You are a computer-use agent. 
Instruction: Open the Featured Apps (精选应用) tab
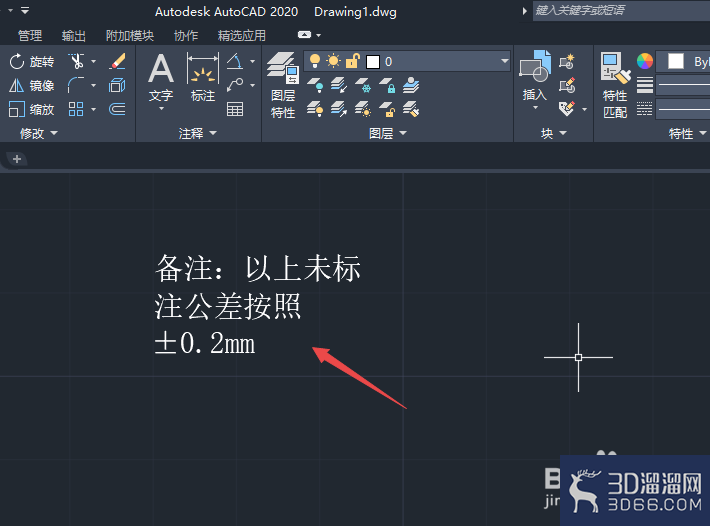(242, 35)
